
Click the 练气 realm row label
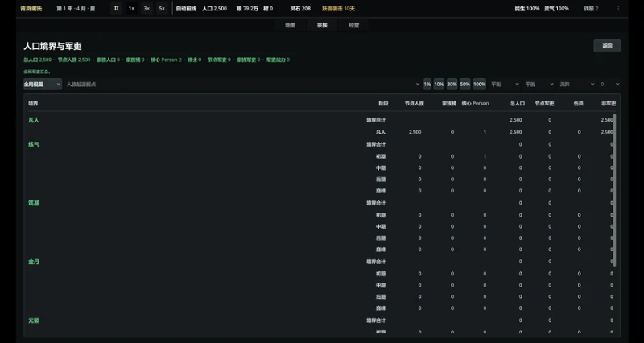[x=34, y=144]
